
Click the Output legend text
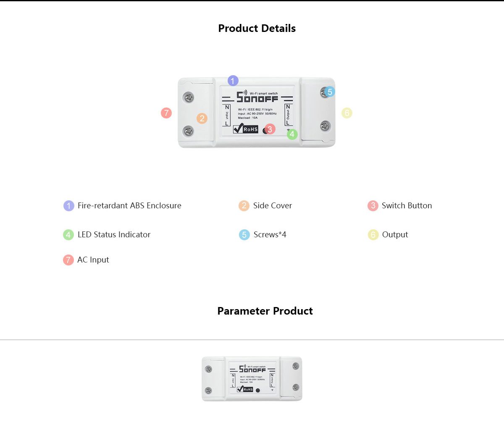click(395, 235)
